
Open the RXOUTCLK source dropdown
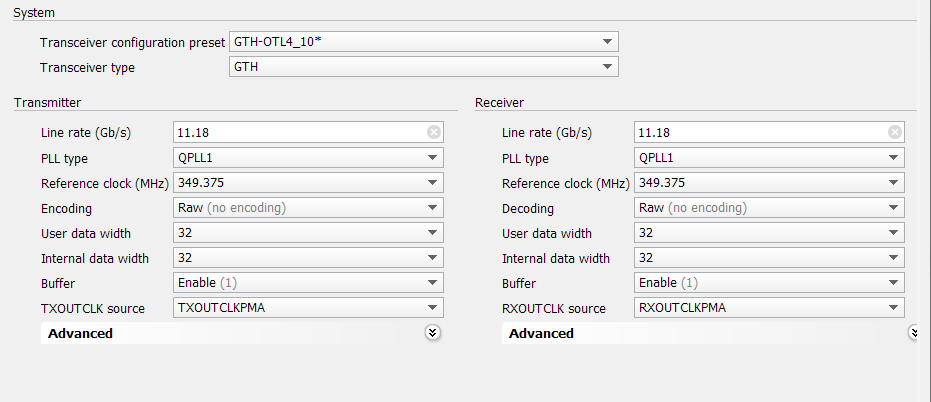pyautogui.click(x=770, y=308)
